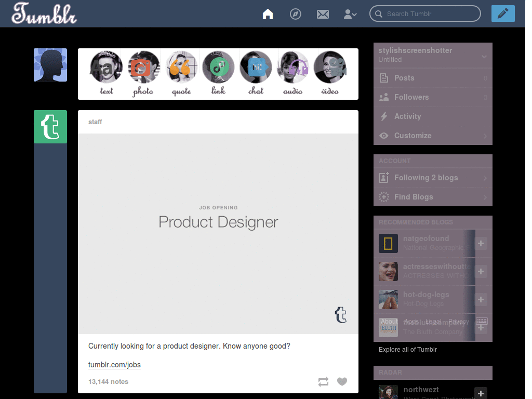The width and height of the screenshot is (532, 399).
Task: Create a new video post
Action: [330, 73]
